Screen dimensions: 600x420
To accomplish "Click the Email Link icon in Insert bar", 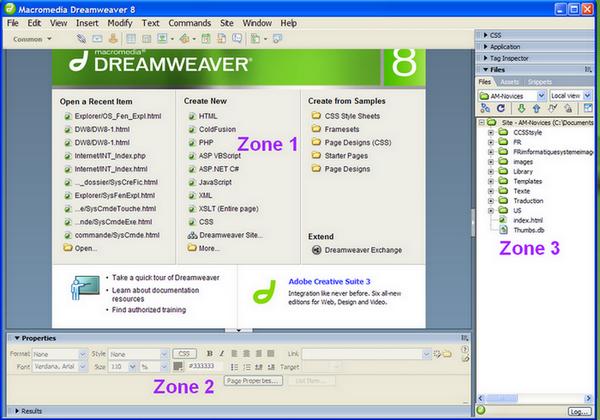I will point(97,38).
